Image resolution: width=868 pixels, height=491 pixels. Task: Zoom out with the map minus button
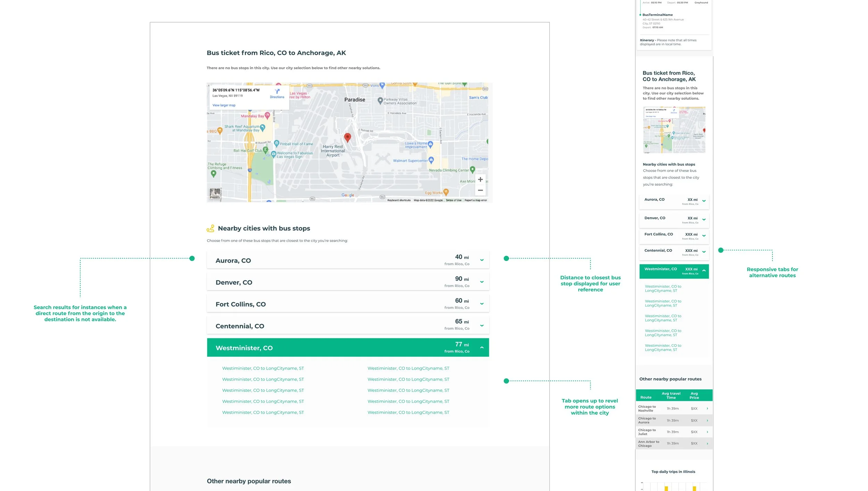(480, 190)
